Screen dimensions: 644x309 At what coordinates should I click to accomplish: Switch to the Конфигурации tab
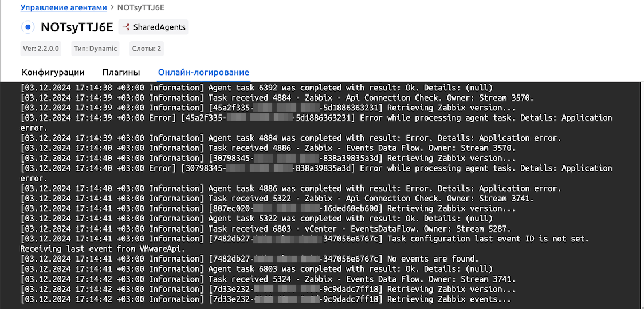pyautogui.click(x=53, y=72)
